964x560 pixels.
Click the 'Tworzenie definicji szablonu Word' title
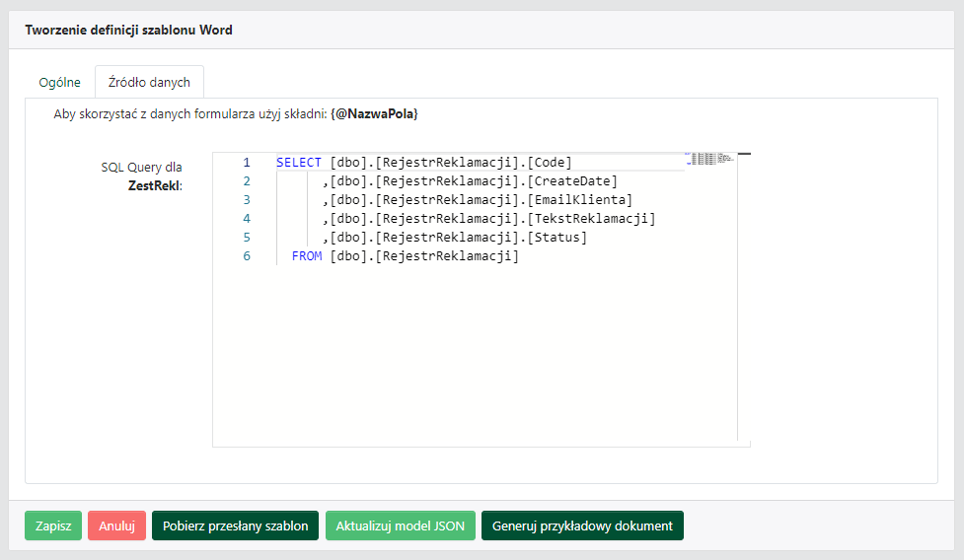coord(128,31)
